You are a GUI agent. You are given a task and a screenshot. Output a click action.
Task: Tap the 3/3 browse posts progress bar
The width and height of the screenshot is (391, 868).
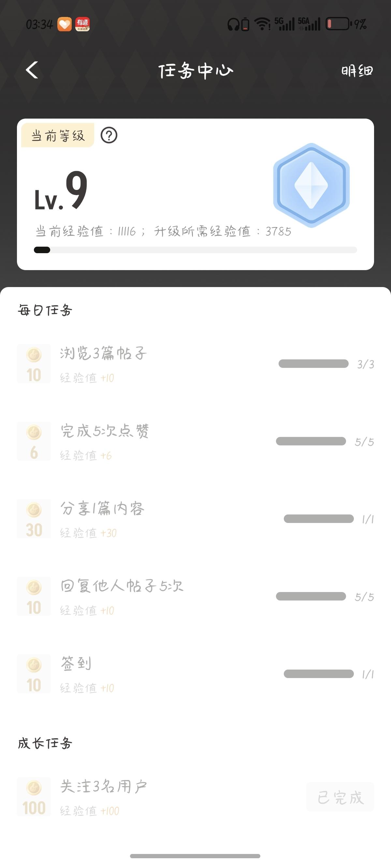[313, 364]
